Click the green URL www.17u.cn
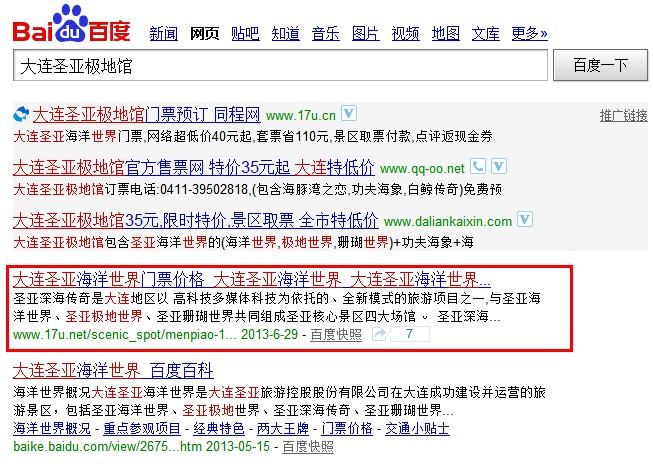653x464 pixels. pos(301,115)
